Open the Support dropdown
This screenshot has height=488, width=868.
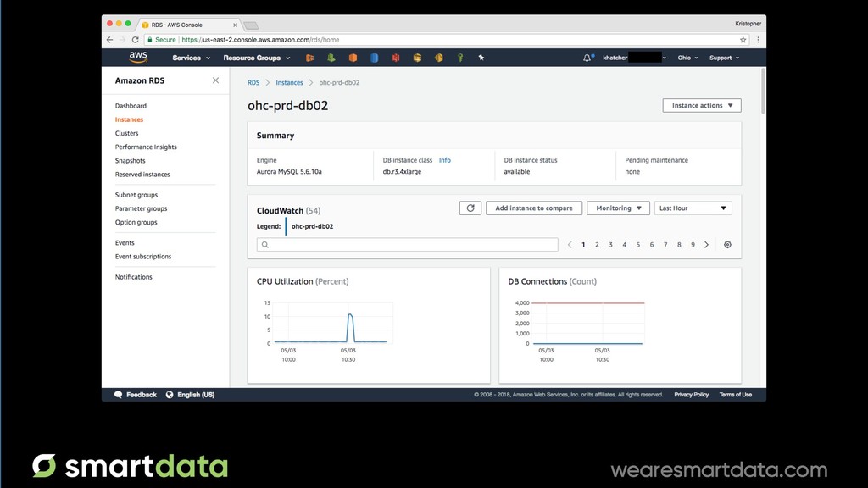tap(724, 58)
